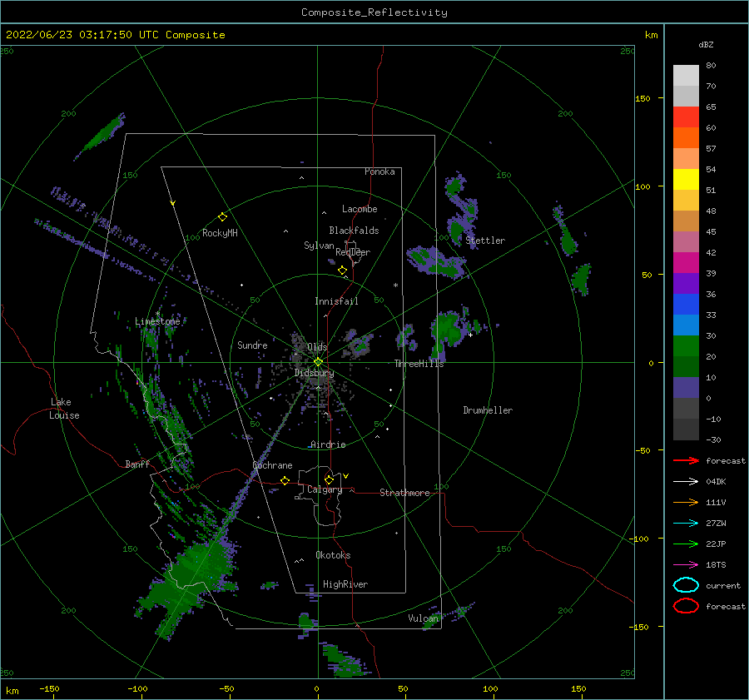
Task: Click the Limestone label on the map
Action: [157, 321]
